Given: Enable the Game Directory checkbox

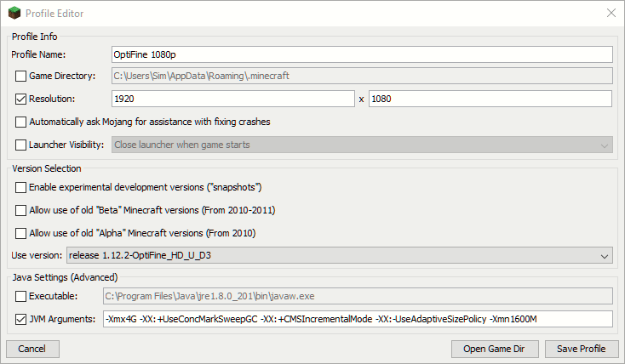Looking at the screenshot, I should (x=20, y=76).
